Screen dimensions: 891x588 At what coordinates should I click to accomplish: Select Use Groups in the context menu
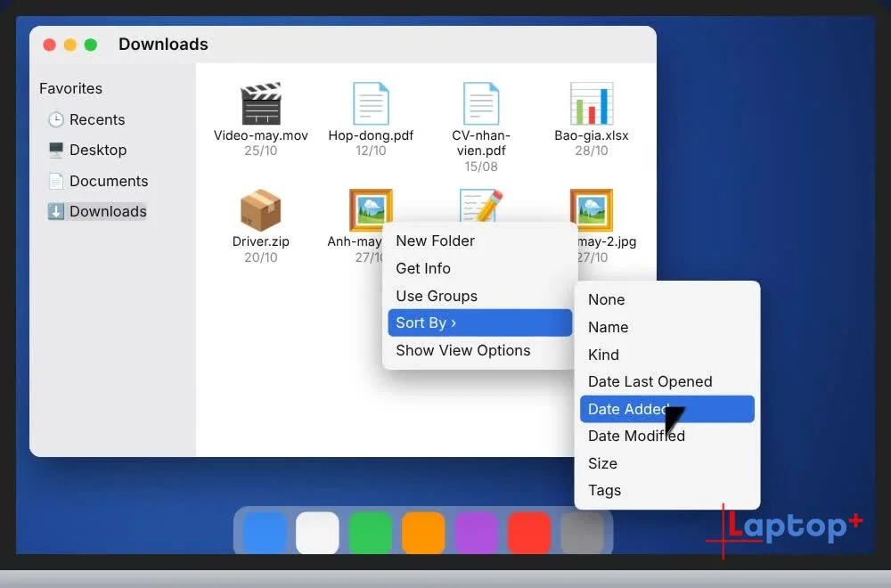480,296
